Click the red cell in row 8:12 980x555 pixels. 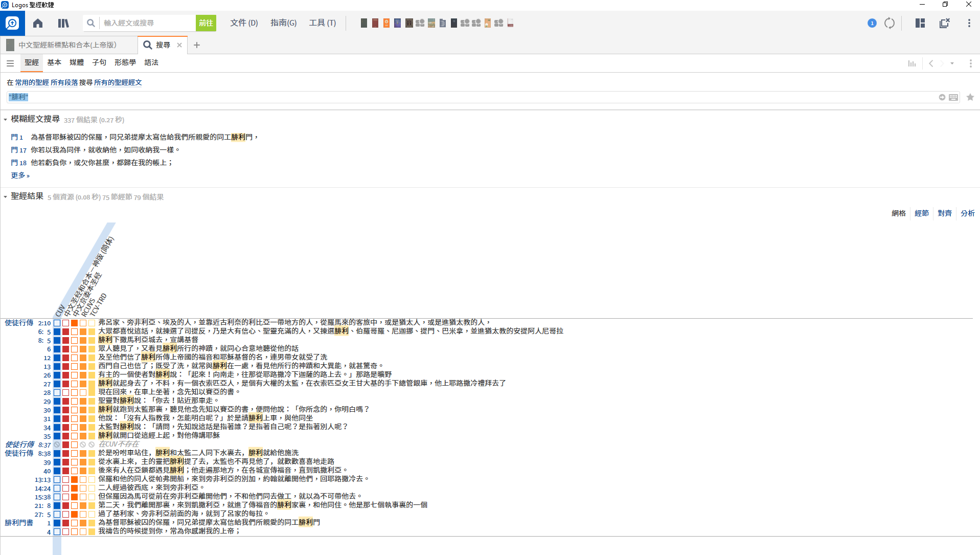pos(66,358)
